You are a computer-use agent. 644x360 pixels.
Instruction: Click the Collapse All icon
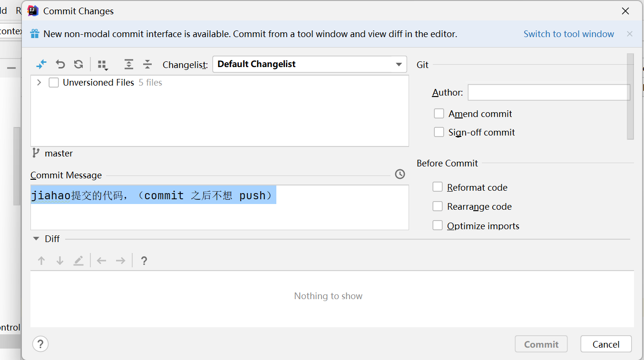pos(147,64)
